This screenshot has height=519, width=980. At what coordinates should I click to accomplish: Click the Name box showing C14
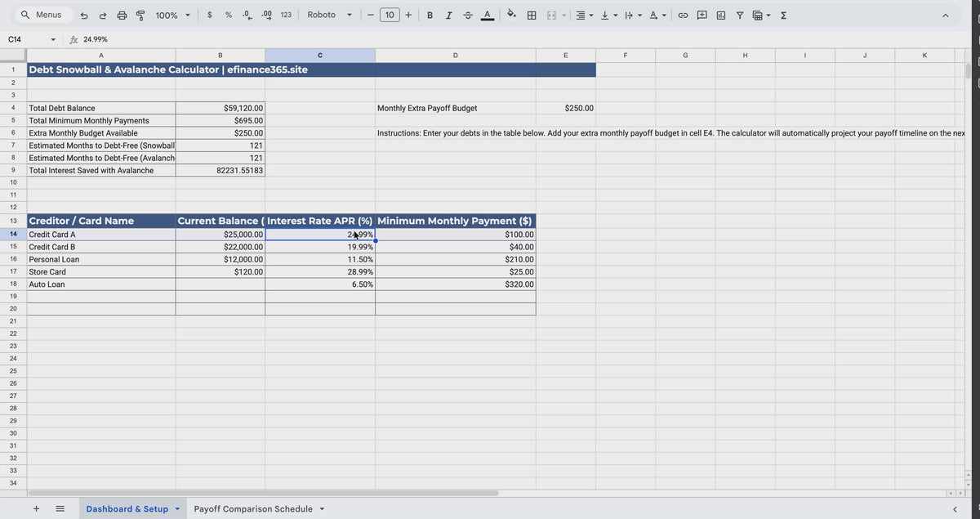tap(24, 39)
